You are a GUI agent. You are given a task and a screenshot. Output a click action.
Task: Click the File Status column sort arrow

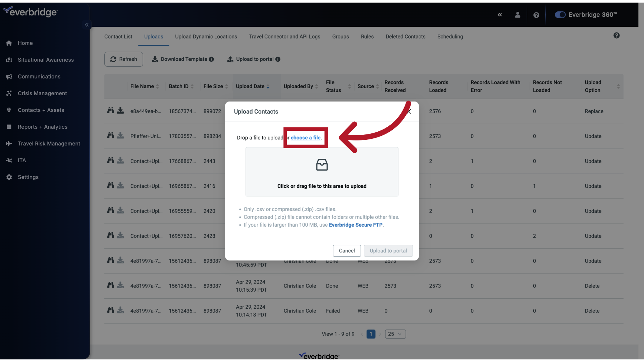(349, 86)
